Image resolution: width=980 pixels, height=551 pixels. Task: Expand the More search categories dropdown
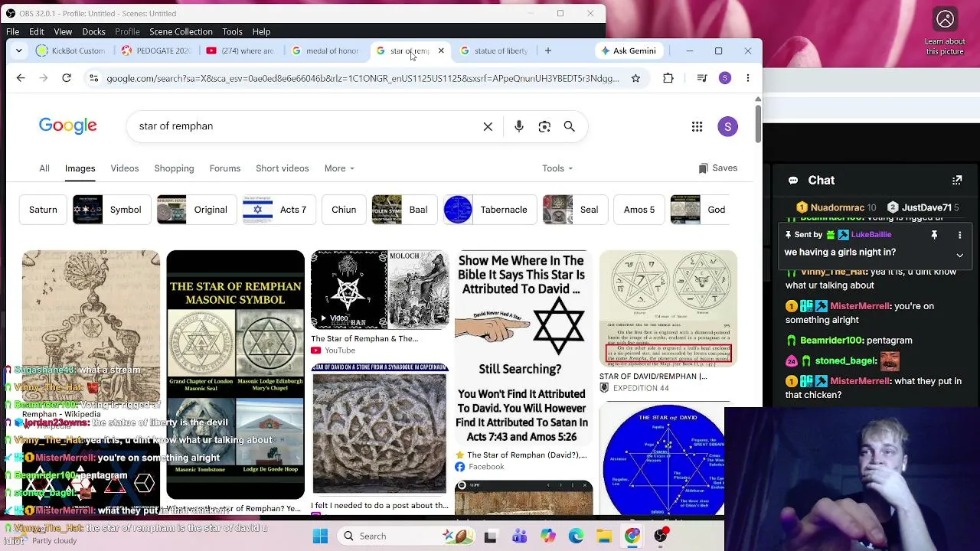point(339,168)
